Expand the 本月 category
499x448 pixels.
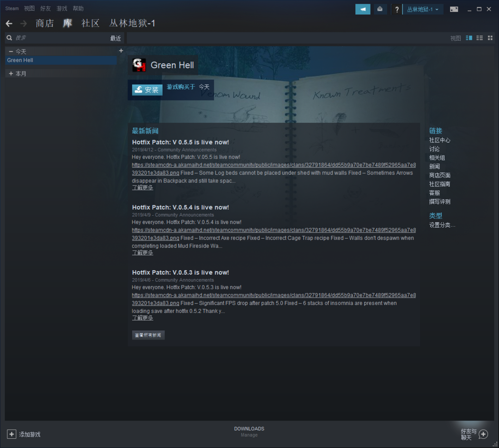coord(11,73)
